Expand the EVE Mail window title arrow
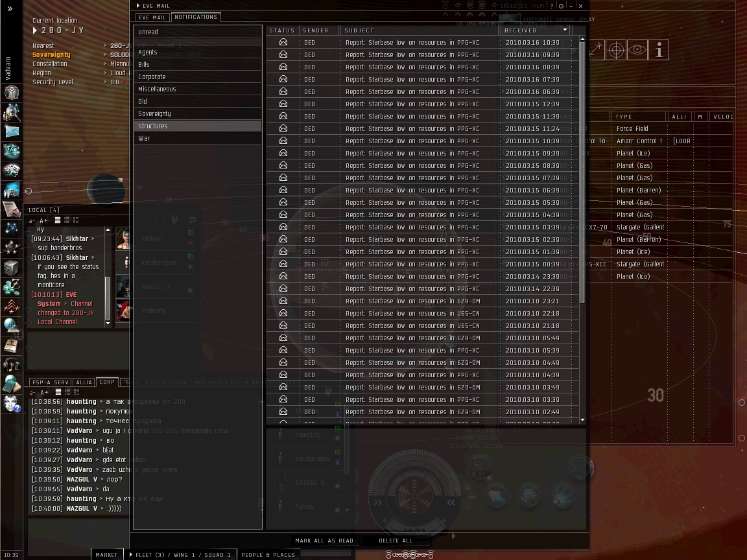This screenshot has width=747, height=560. [138, 6]
